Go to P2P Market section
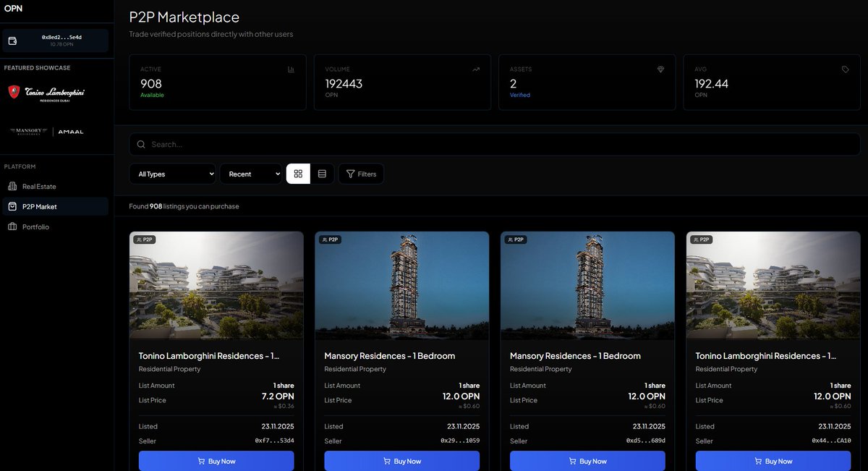This screenshot has width=868, height=471. coord(55,206)
